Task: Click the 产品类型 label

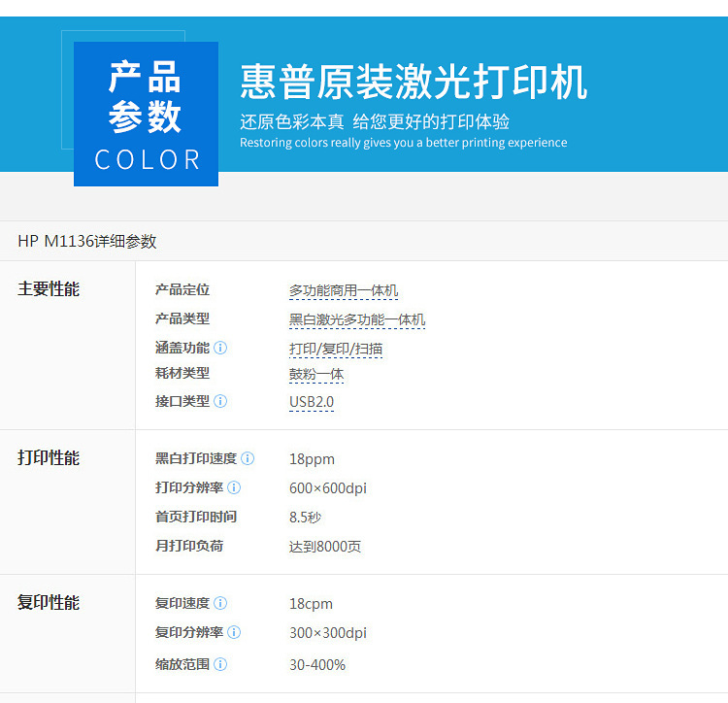Action: pos(182,318)
